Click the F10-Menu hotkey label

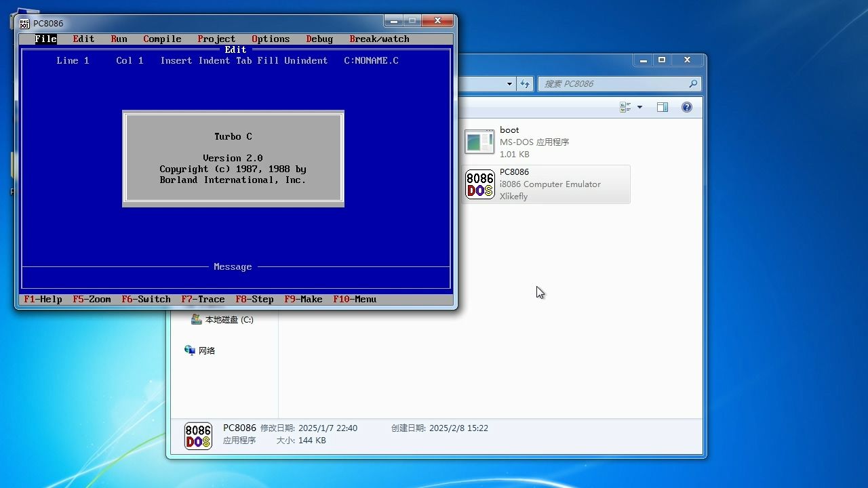pos(355,300)
